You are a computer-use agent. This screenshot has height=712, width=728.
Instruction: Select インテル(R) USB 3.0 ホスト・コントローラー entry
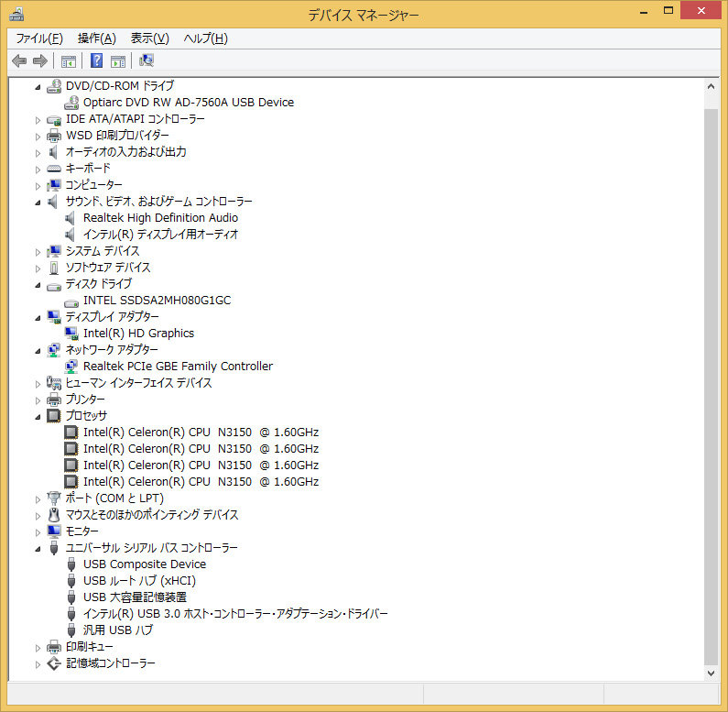[235, 613]
